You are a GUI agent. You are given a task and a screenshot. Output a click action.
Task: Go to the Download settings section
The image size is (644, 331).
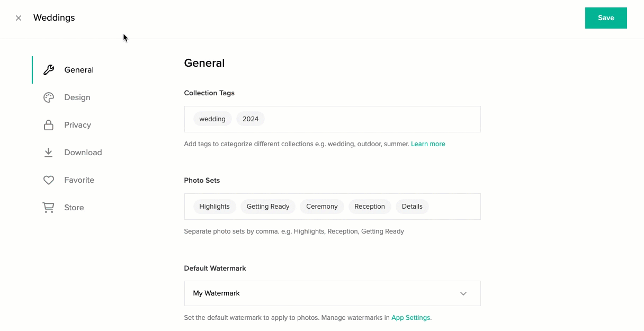pos(83,153)
